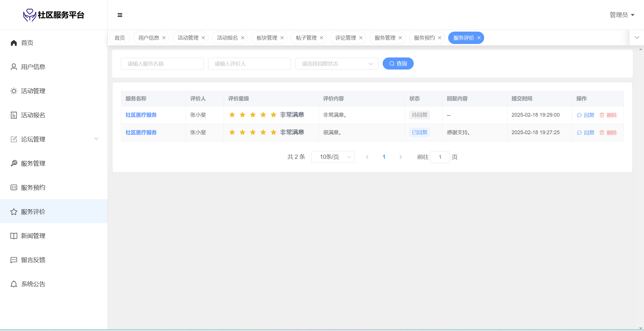The image size is (644, 331).
Task: Close the 服务评价 tab with its X
Action: 479,38
